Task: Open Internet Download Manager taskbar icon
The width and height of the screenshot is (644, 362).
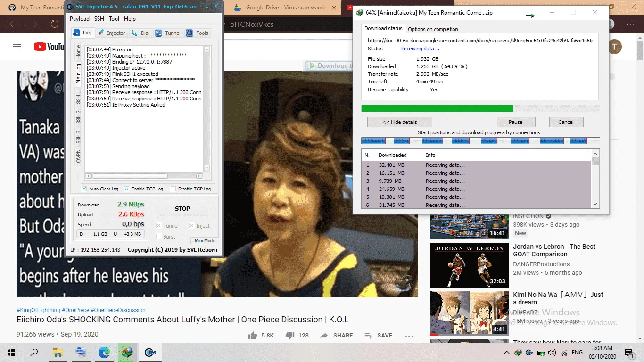Action: (127, 353)
